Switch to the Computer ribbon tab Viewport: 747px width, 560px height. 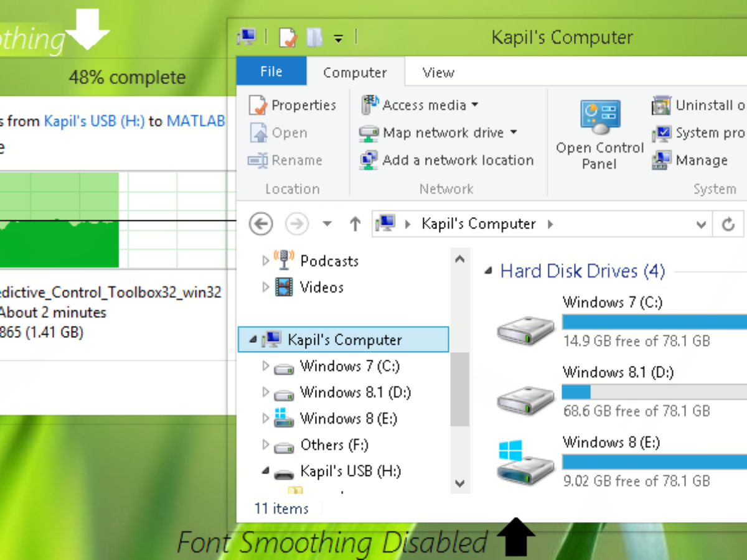(355, 72)
